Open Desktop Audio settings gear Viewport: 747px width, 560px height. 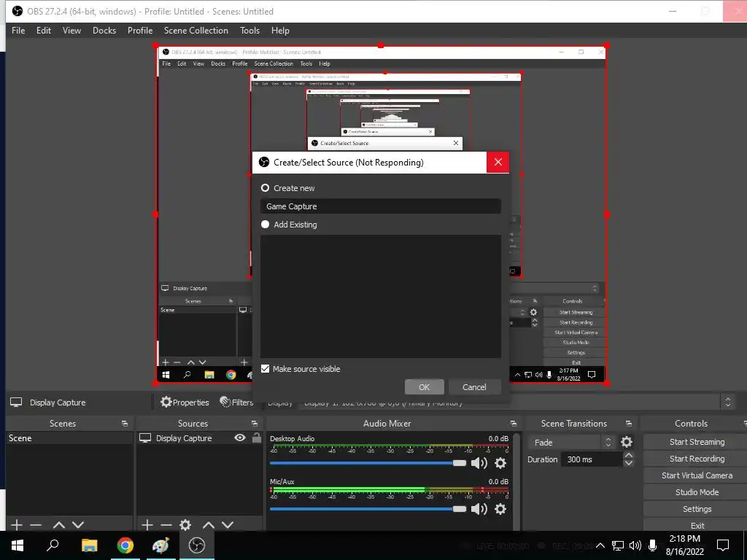(x=500, y=463)
